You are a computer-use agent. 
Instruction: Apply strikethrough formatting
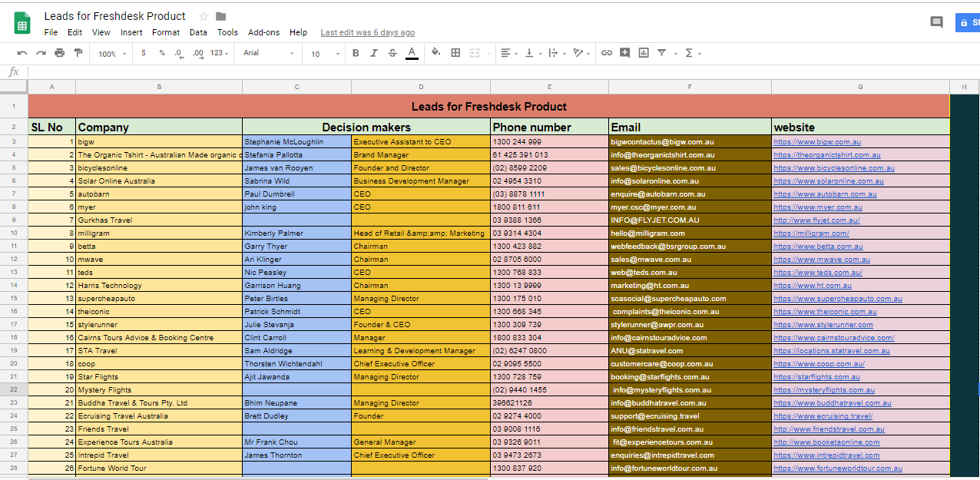point(392,53)
